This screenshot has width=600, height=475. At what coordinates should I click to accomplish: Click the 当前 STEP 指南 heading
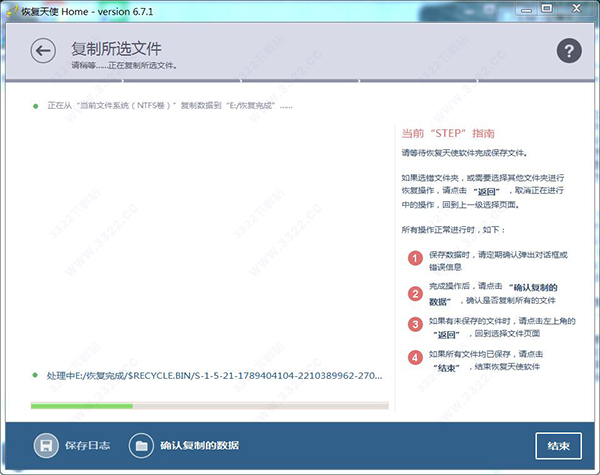click(448, 133)
